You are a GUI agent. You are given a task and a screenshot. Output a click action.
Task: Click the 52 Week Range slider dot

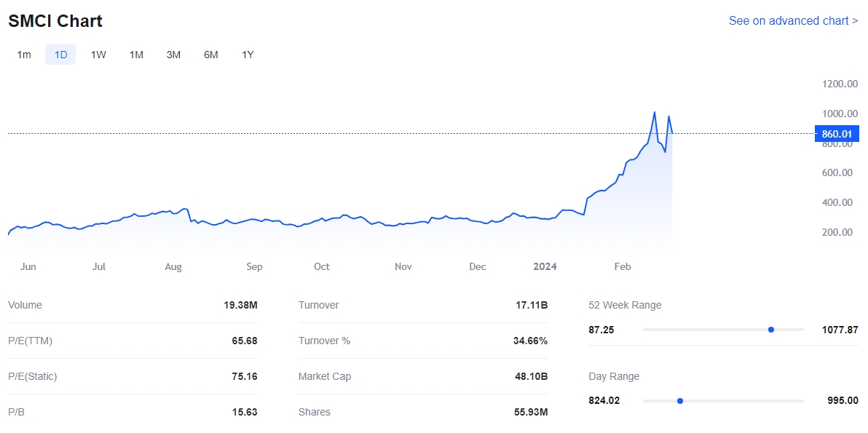coord(770,330)
